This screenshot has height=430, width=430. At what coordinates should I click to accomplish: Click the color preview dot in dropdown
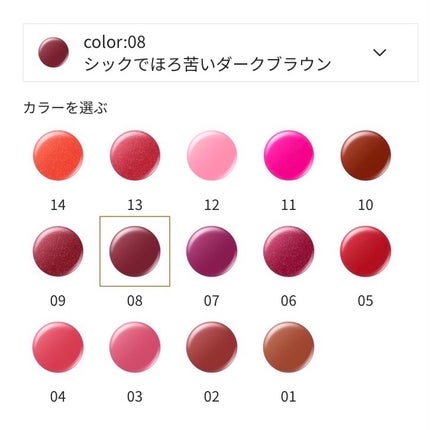tap(53, 52)
